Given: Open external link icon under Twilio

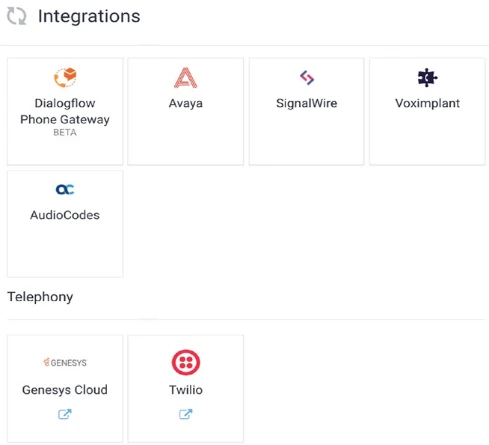Looking at the screenshot, I should tap(186, 414).
